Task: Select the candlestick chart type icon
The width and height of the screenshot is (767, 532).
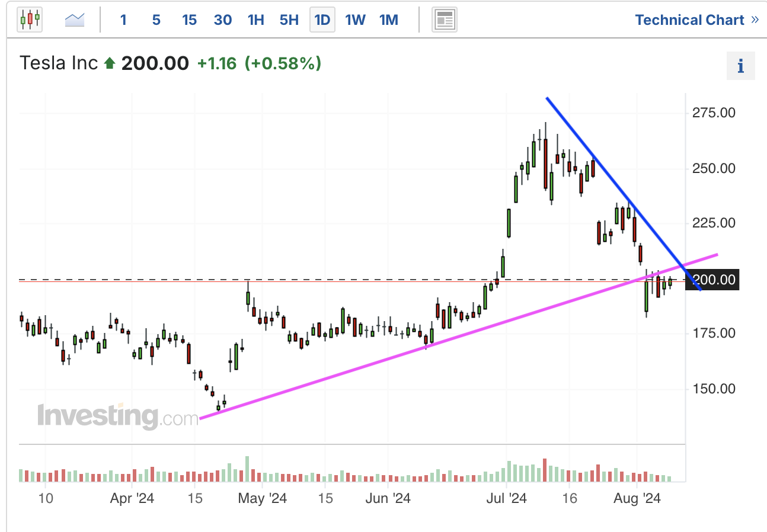Action: click(30, 20)
